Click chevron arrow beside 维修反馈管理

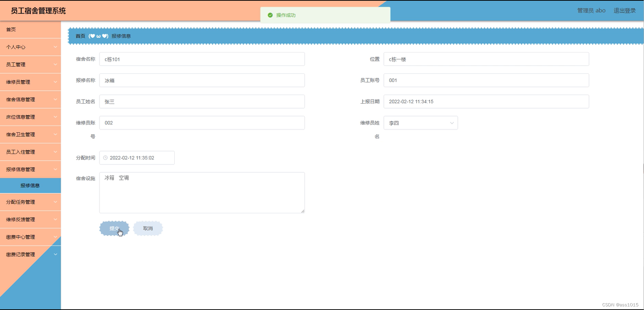(x=55, y=219)
